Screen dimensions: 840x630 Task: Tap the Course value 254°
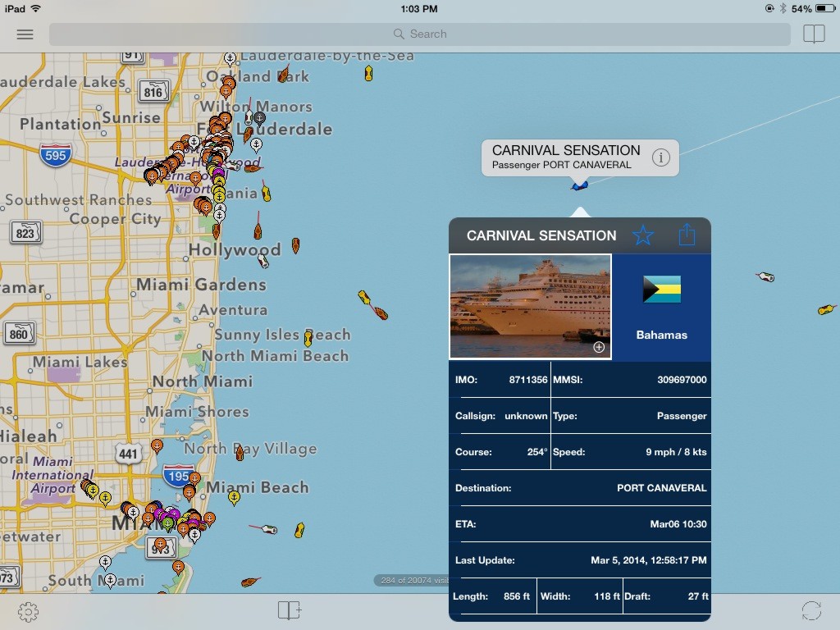(537, 452)
